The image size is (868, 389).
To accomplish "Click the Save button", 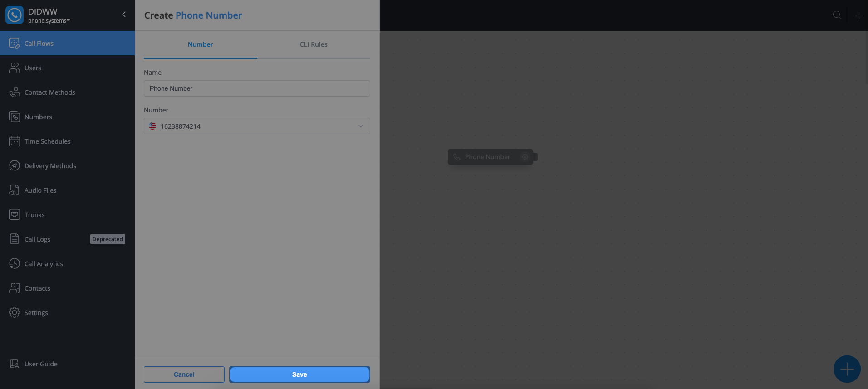I will (x=299, y=374).
